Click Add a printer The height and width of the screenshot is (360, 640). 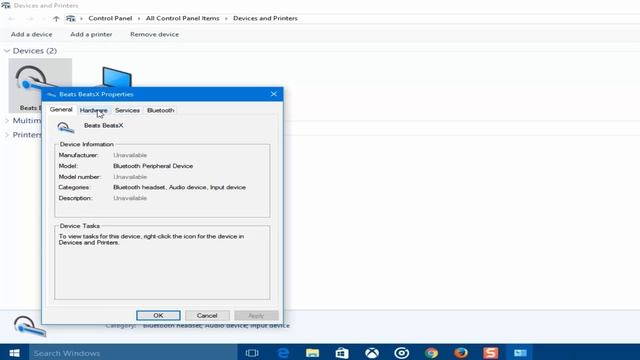click(x=91, y=34)
